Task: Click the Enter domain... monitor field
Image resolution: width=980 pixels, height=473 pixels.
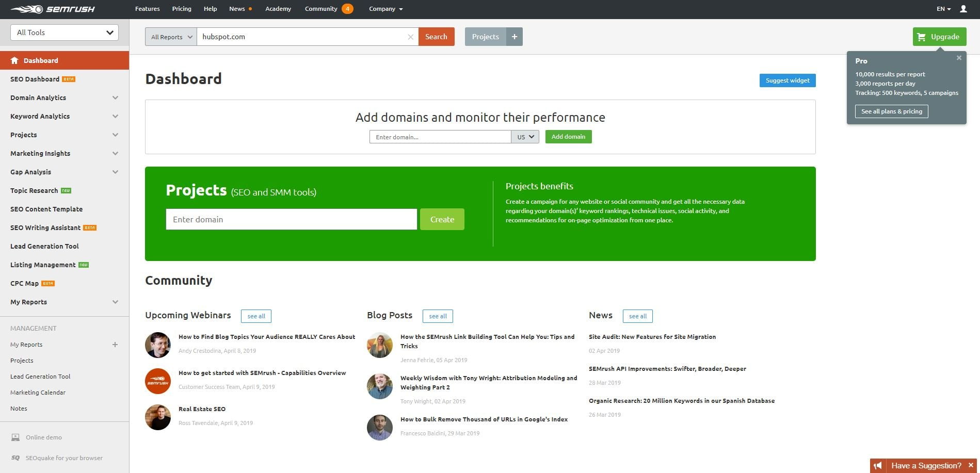Action: 440,137
